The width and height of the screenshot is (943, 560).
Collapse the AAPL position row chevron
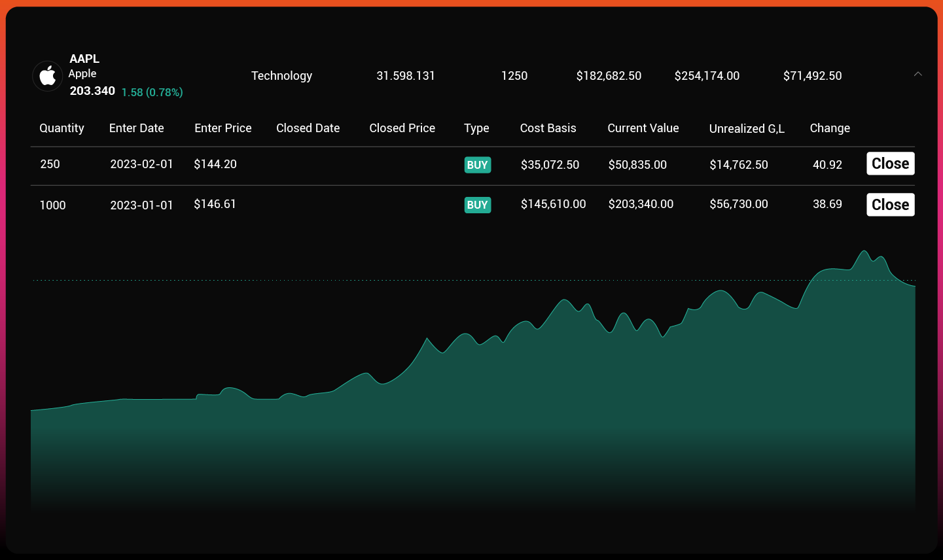point(917,74)
